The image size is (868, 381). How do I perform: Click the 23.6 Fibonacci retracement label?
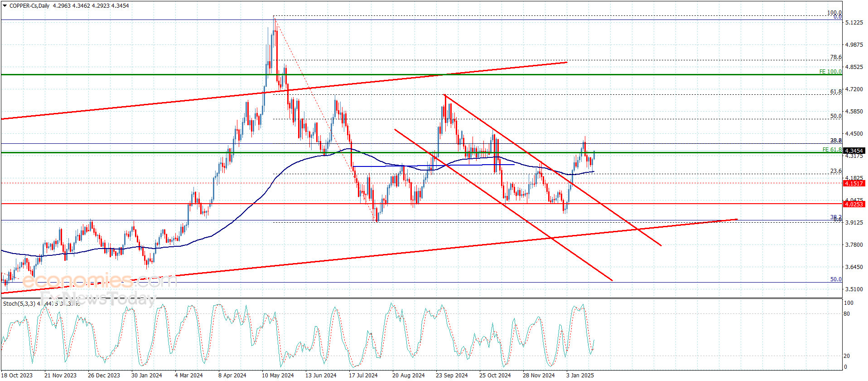pos(836,171)
